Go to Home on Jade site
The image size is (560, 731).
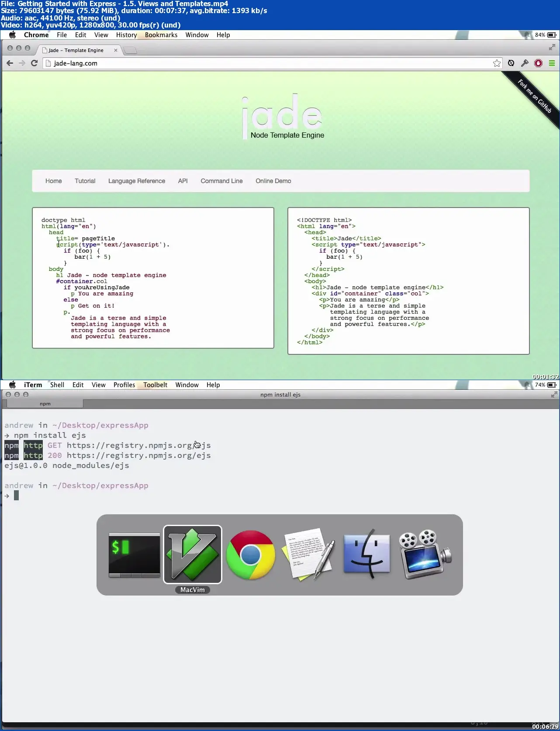pos(54,181)
